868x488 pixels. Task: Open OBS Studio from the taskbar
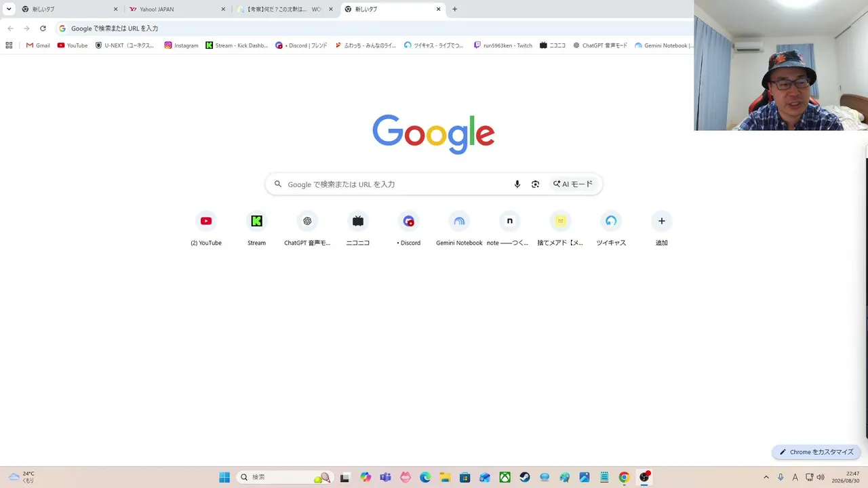pyautogui.click(x=644, y=477)
